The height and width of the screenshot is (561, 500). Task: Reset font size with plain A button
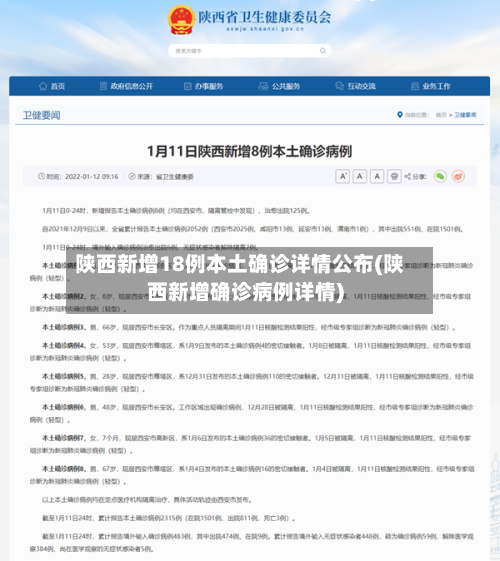coord(377,176)
